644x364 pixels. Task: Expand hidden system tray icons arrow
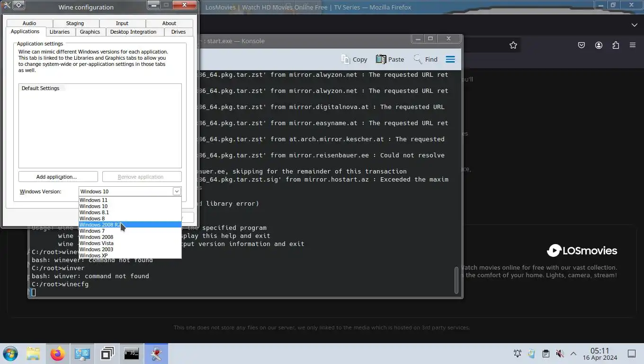(573, 354)
